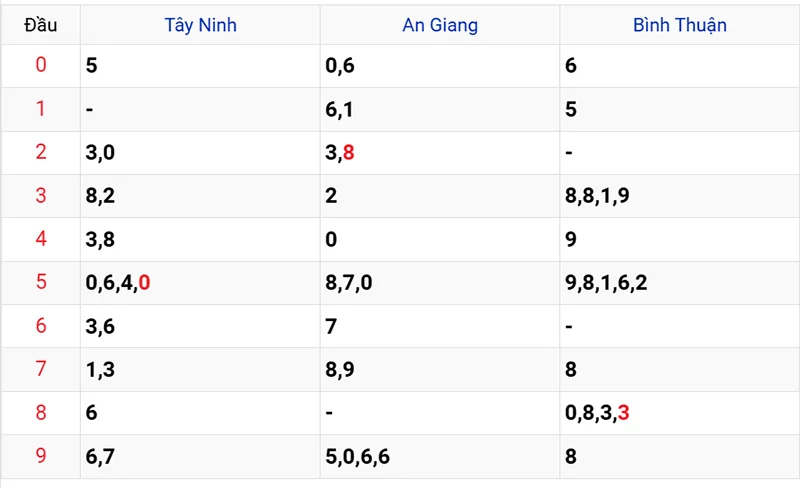Select row header number 9
800x488 pixels.
pyautogui.click(x=40, y=456)
